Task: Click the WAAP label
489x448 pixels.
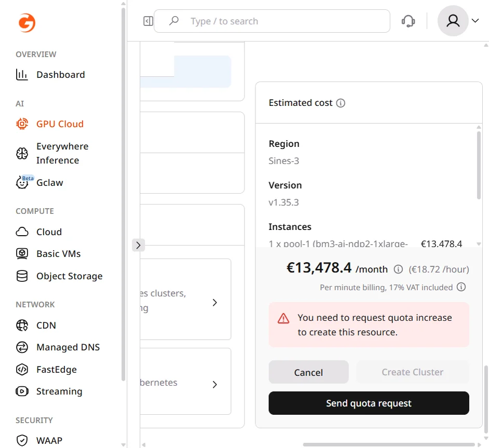Action: pyautogui.click(x=49, y=441)
